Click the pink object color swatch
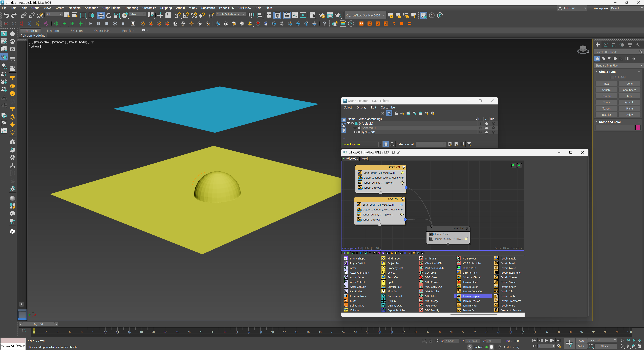Viewport: 644px width, 350px height. [638, 127]
